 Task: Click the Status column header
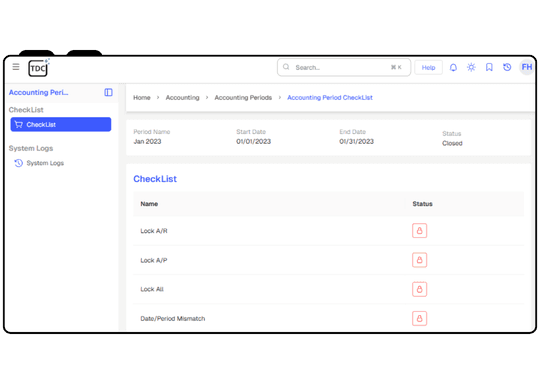(x=423, y=204)
